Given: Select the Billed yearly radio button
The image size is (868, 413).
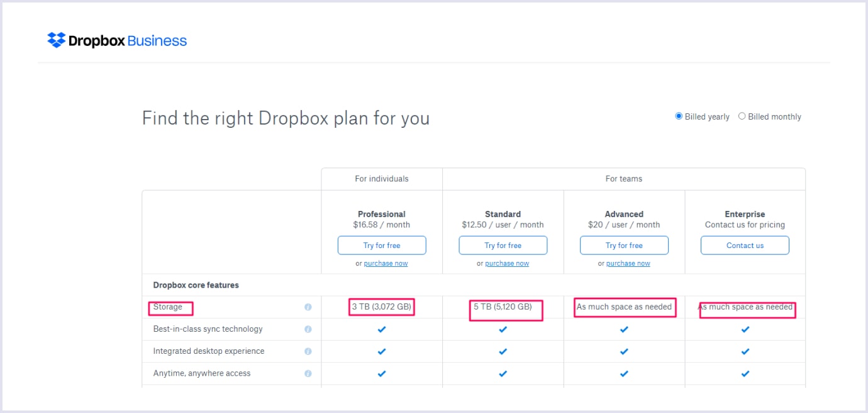Looking at the screenshot, I should coord(678,116).
